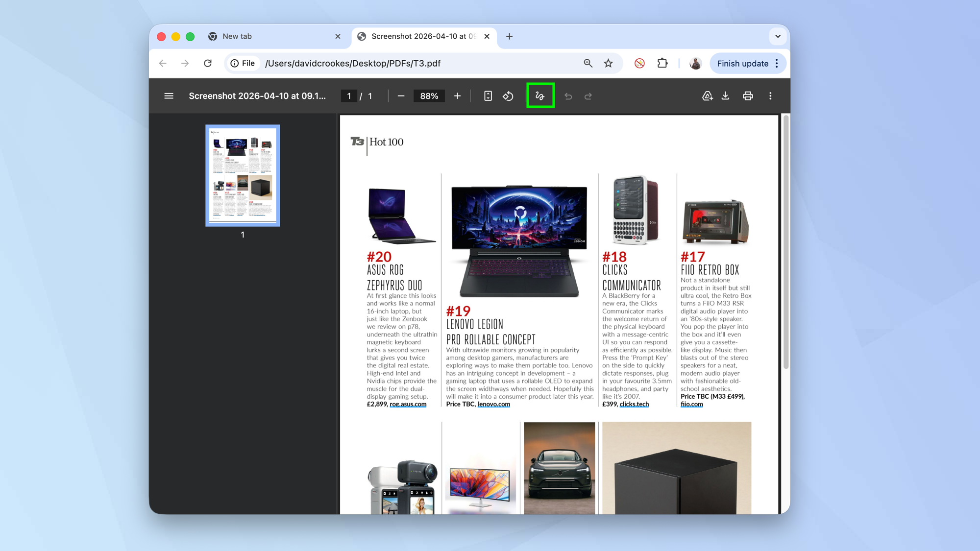Screen dimensions: 980x551
Task: Open the tab search chevron dropdown
Action: pos(778,36)
